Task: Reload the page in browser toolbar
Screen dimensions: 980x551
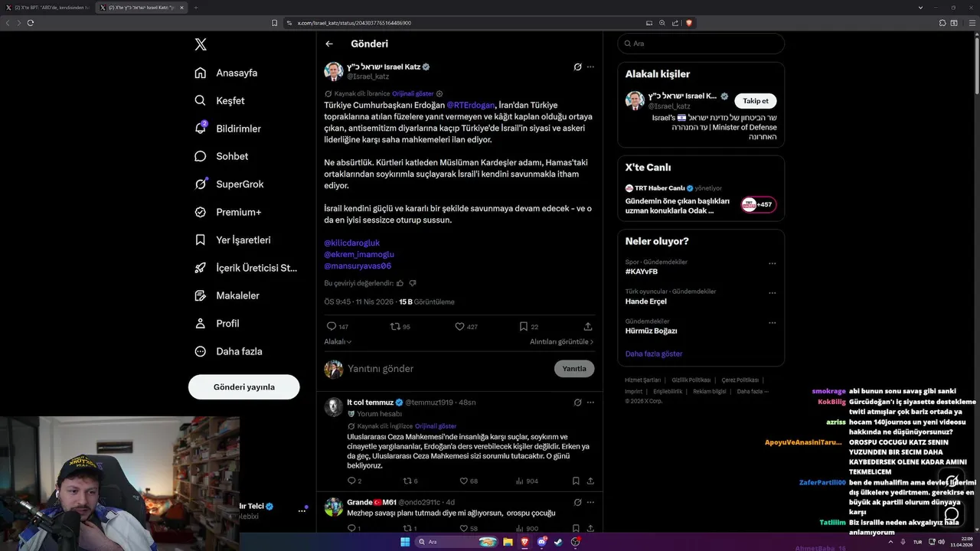Action: pyautogui.click(x=31, y=23)
